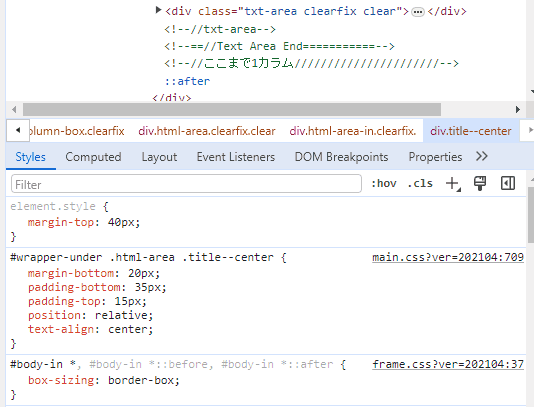534x407 pixels.
Task: Click horizontal scrollbar left arrow
Action: click(x=14, y=110)
